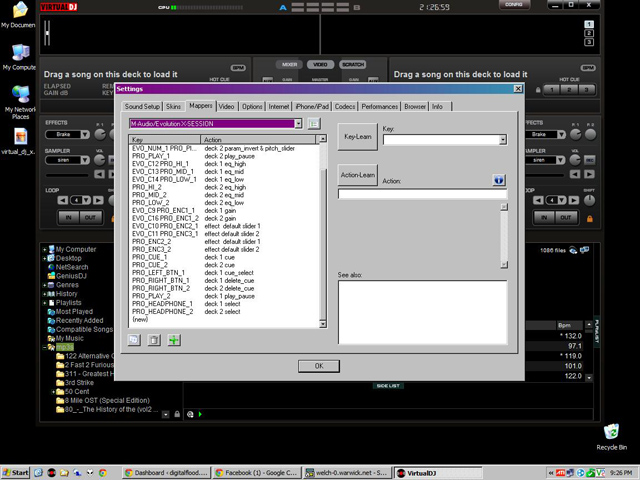Open left effects Brake dropdown

[85, 134]
